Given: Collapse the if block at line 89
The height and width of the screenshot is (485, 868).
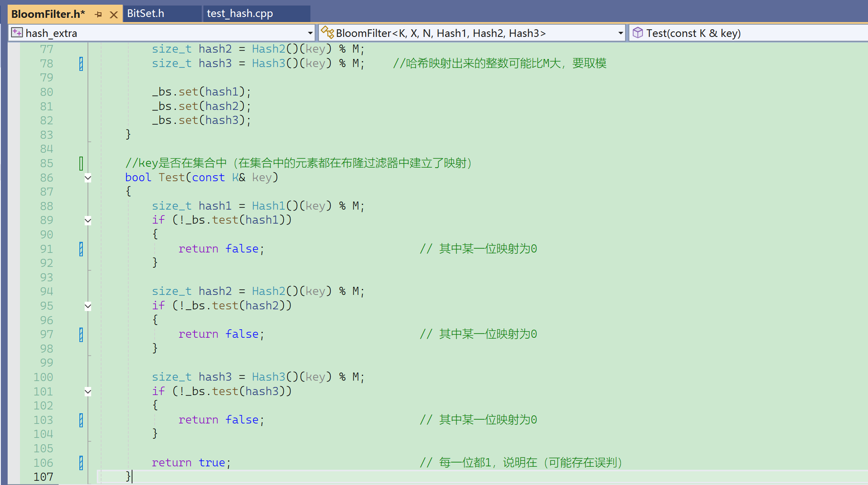Looking at the screenshot, I should [x=88, y=221].
